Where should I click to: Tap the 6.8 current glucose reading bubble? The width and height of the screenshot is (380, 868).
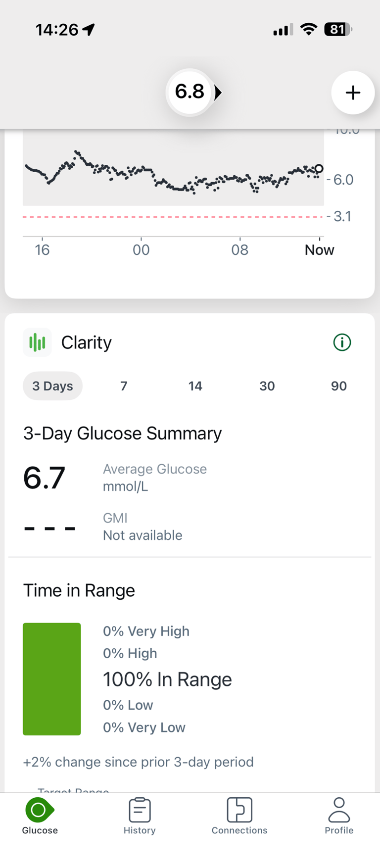190,92
